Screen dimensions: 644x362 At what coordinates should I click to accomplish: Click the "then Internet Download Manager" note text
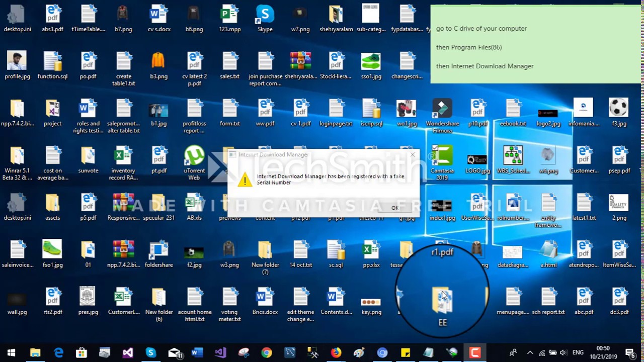coord(485,66)
